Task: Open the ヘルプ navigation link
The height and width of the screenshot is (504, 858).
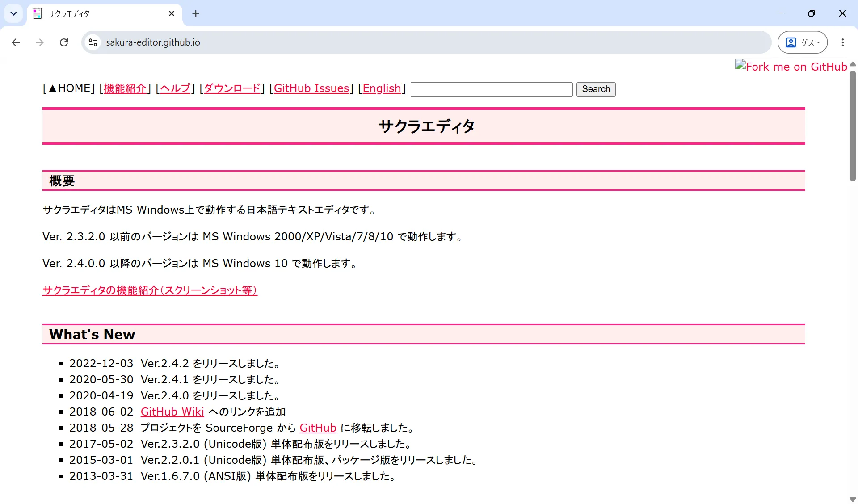Action: point(175,88)
